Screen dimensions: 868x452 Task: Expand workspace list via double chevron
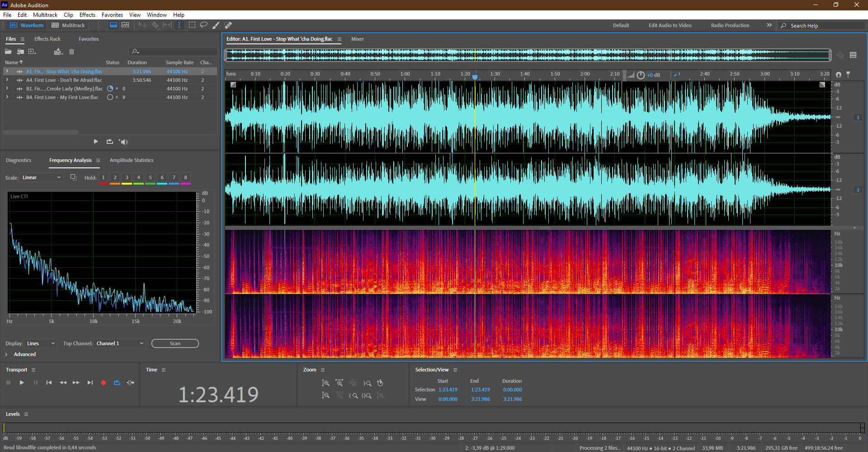769,25
